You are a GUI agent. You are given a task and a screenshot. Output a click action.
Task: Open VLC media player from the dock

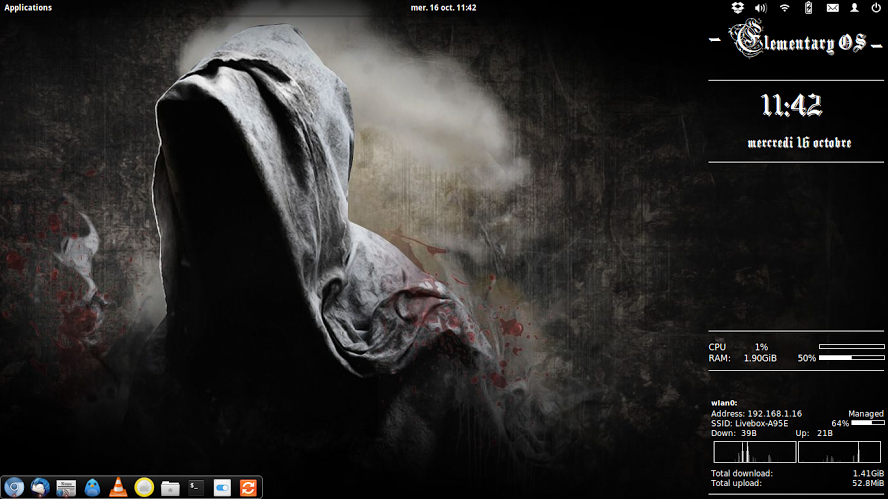118,487
